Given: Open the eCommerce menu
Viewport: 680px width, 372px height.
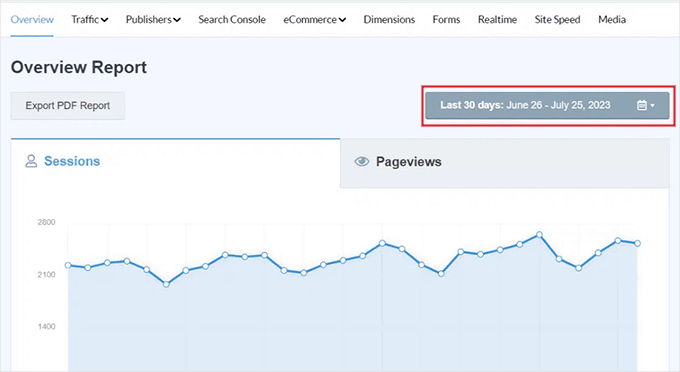Looking at the screenshot, I should click(x=314, y=20).
